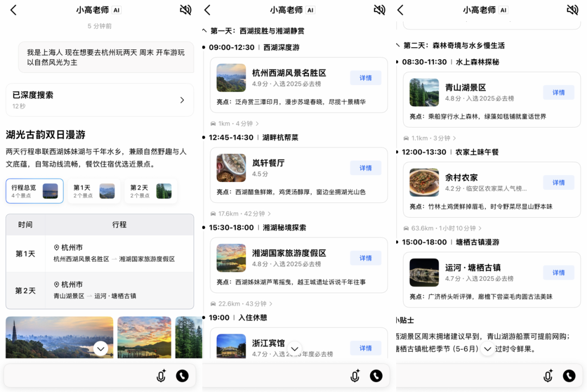Open the 岚轩餐厅 food photo
The height and width of the screenshot is (392, 587).
[231, 168]
